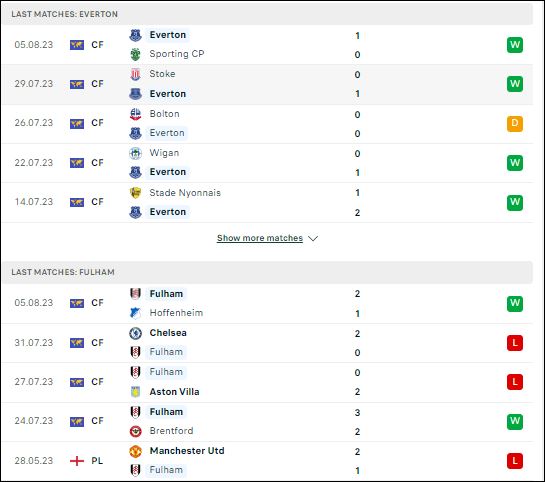Click the England flag icon beside PL
This screenshot has height=482, width=545.
coord(77,461)
